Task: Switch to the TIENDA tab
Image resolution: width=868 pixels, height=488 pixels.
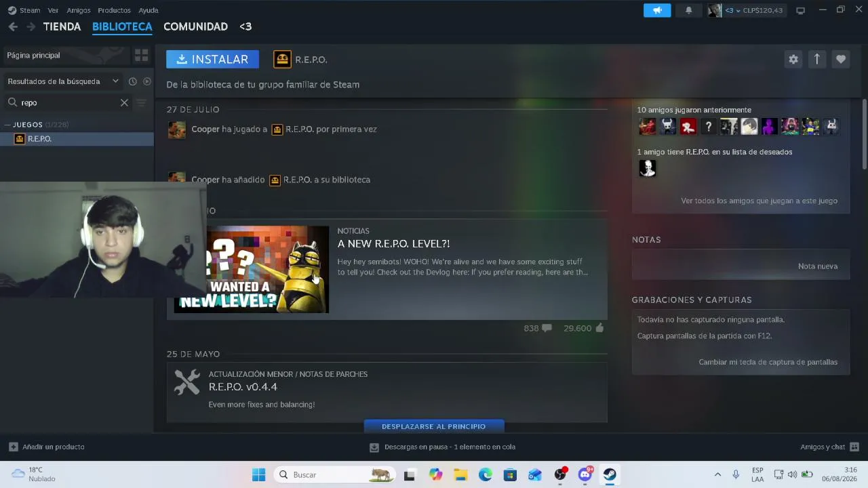Action: coord(62,26)
